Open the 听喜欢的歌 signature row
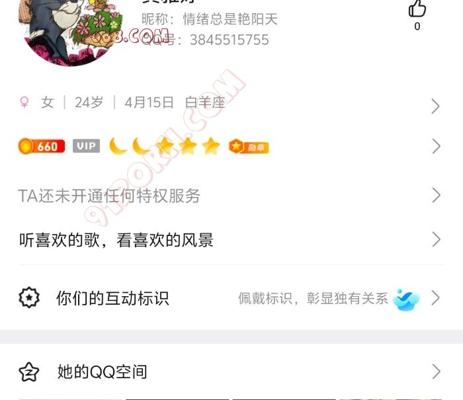 click(231, 240)
